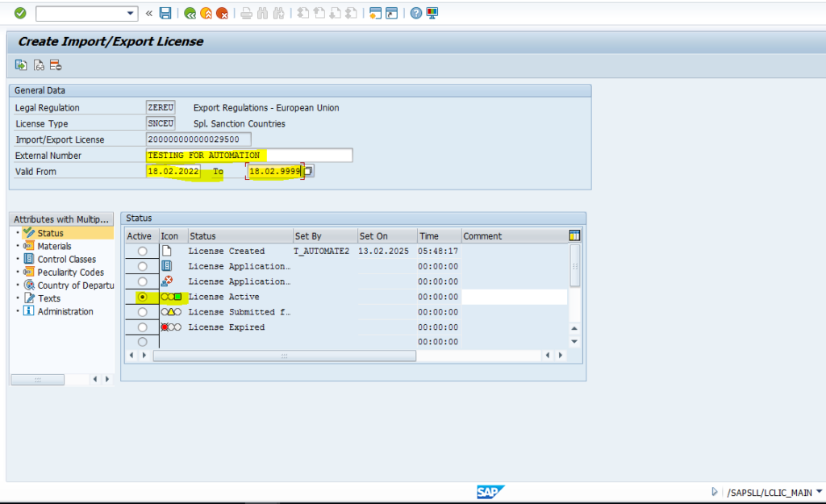Viewport: 826px width, 504px height.
Task: Click the SAP logo in status bar
Action: pyautogui.click(x=490, y=492)
